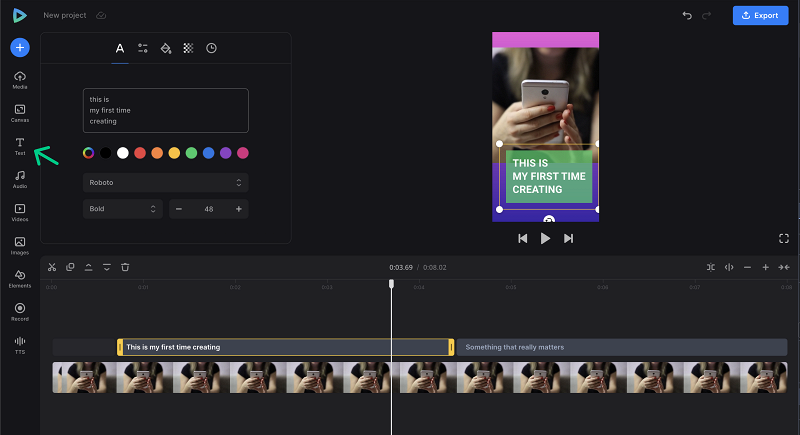Enter fullscreen preview mode
This screenshot has width=800, height=435.
(784, 239)
